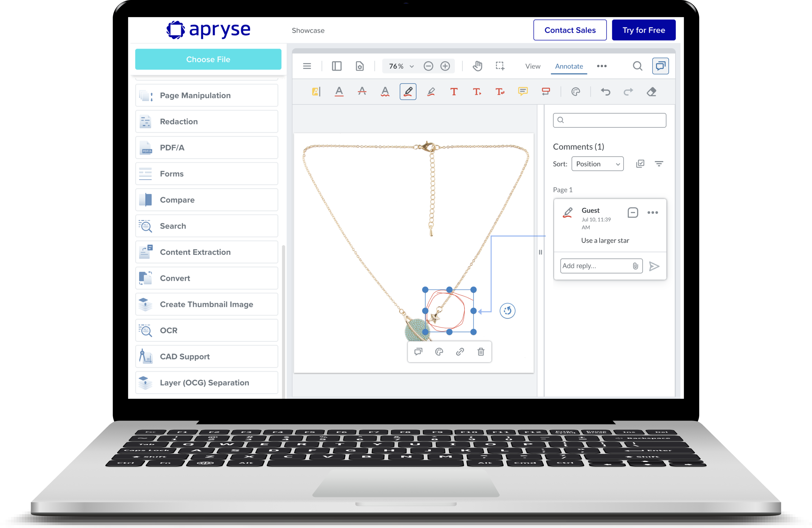Switch to the View tab
This screenshot has height=528, width=812.
click(x=532, y=66)
